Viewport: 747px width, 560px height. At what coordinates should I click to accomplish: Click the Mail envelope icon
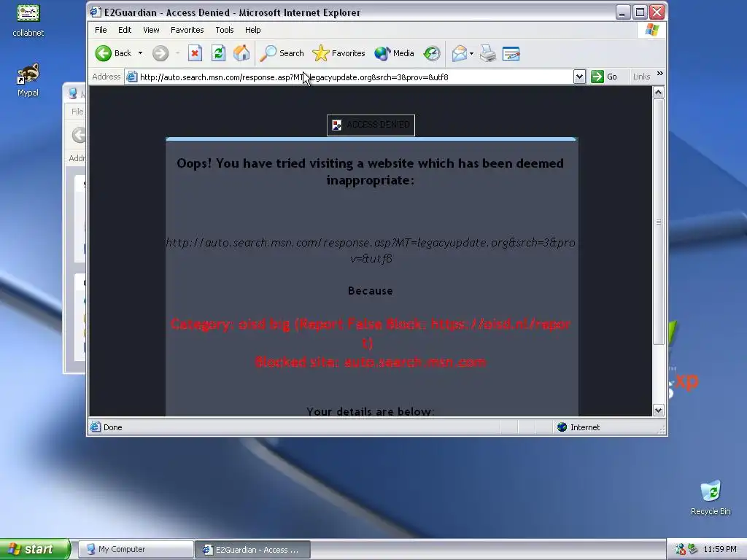coord(460,53)
